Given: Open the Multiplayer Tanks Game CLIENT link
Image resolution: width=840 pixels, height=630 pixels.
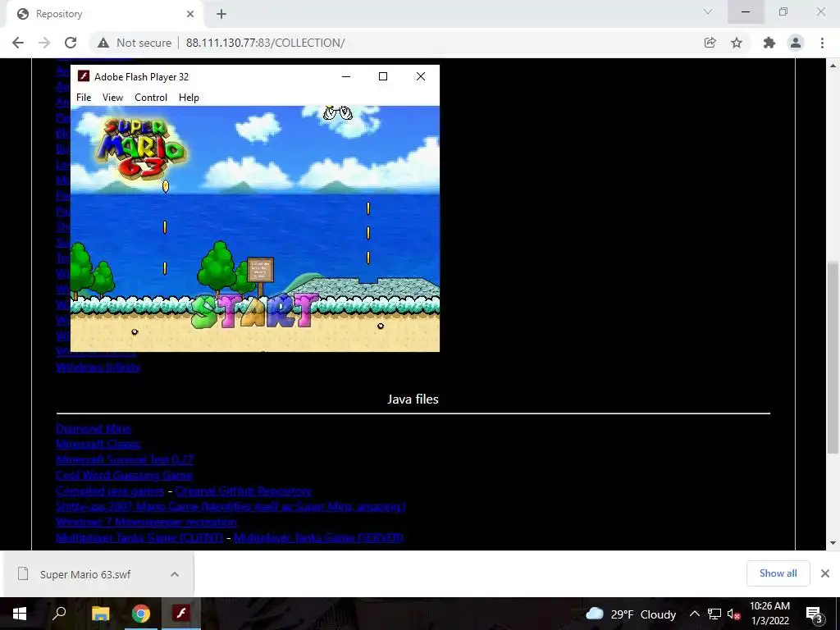Looking at the screenshot, I should coord(139,537).
